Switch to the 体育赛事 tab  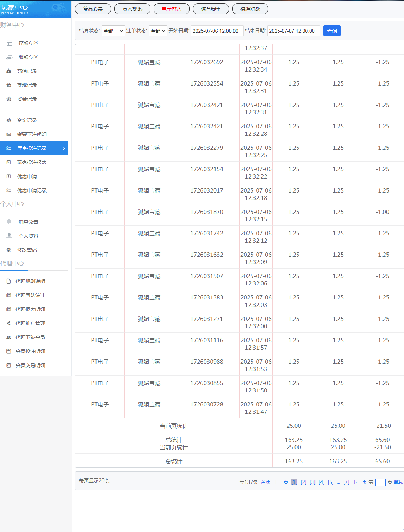pyautogui.click(x=211, y=9)
